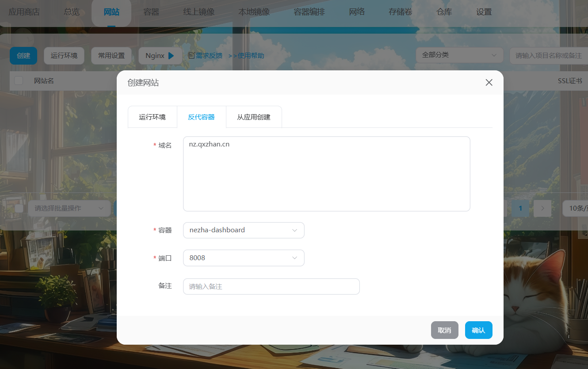The height and width of the screenshot is (369, 588).
Task: Select the 反代容器 tab
Action: [201, 117]
